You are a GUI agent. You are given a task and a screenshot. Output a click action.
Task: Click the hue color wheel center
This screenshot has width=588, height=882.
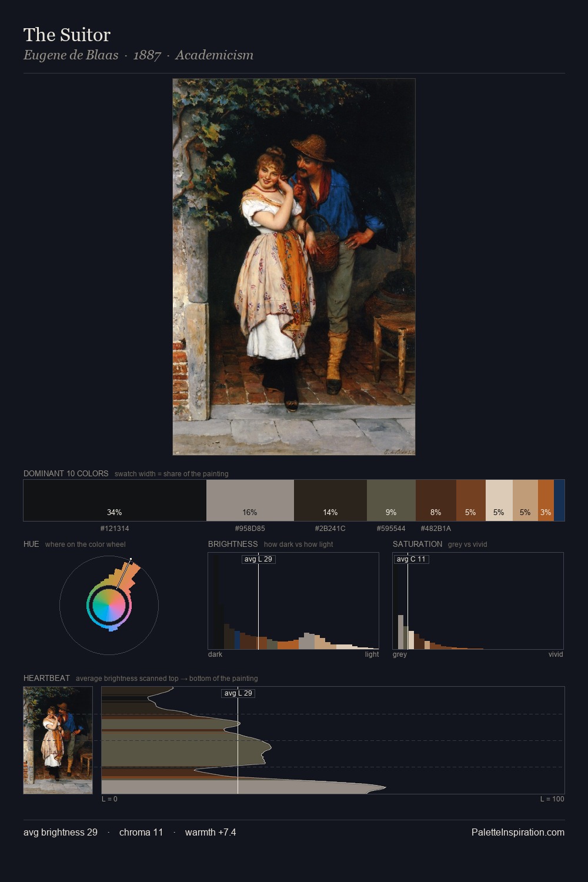(x=109, y=605)
